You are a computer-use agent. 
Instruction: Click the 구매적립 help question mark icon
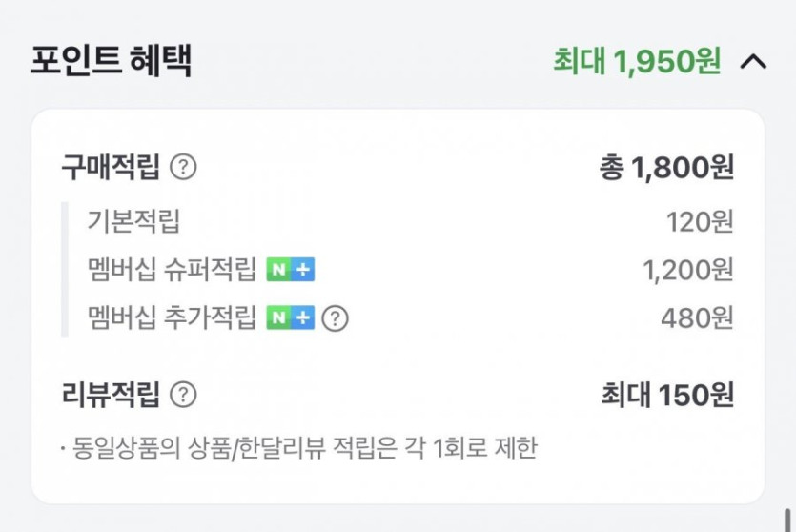[183, 168]
